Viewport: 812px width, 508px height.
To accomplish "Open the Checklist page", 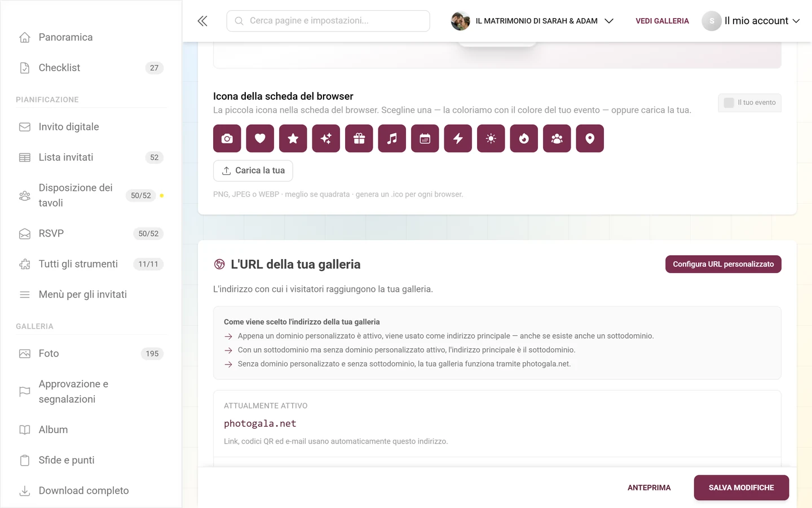I will 90,68.
